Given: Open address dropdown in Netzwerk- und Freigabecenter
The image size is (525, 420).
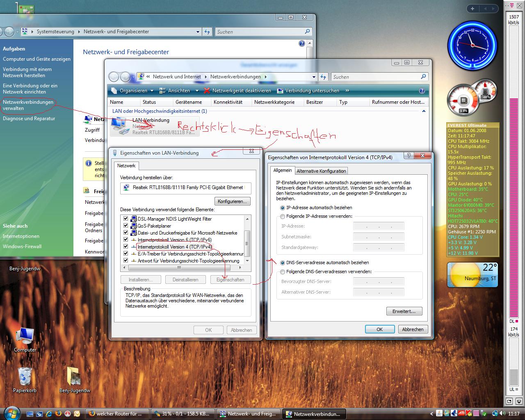Looking at the screenshot, I should coord(198,32).
